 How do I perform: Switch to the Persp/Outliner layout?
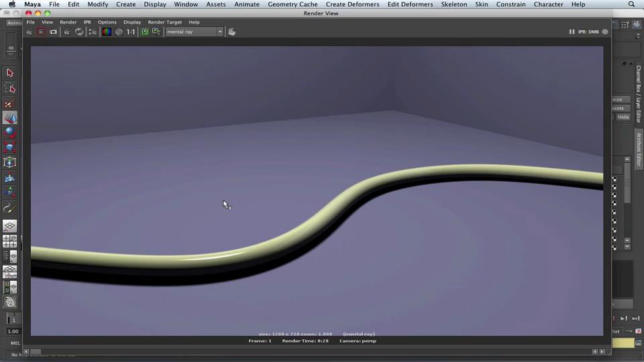point(10,257)
